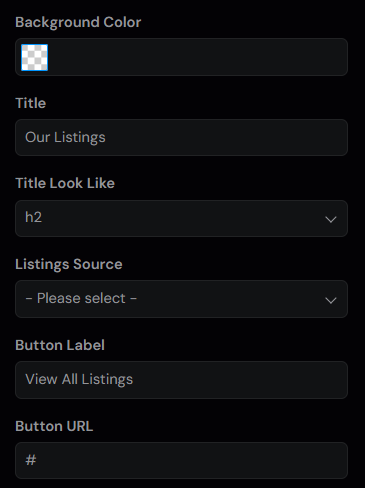Click the Title label text
The height and width of the screenshot is (488, 365).
coord(31,103)
